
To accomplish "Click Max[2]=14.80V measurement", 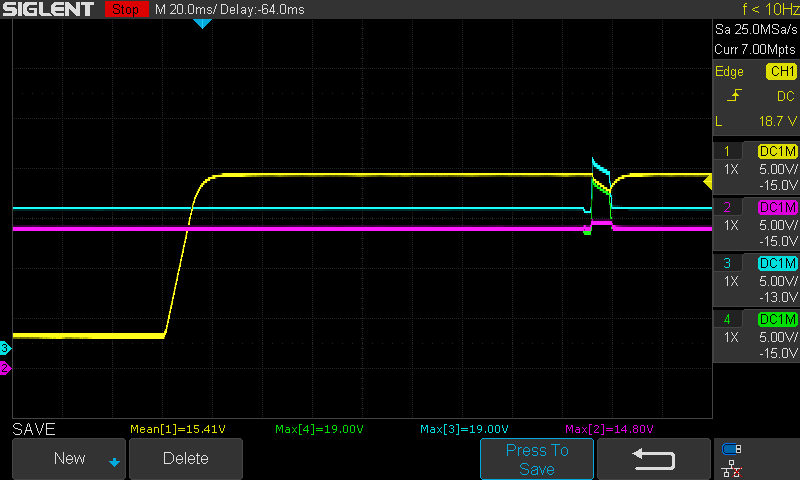I will (x=609, y=429).
